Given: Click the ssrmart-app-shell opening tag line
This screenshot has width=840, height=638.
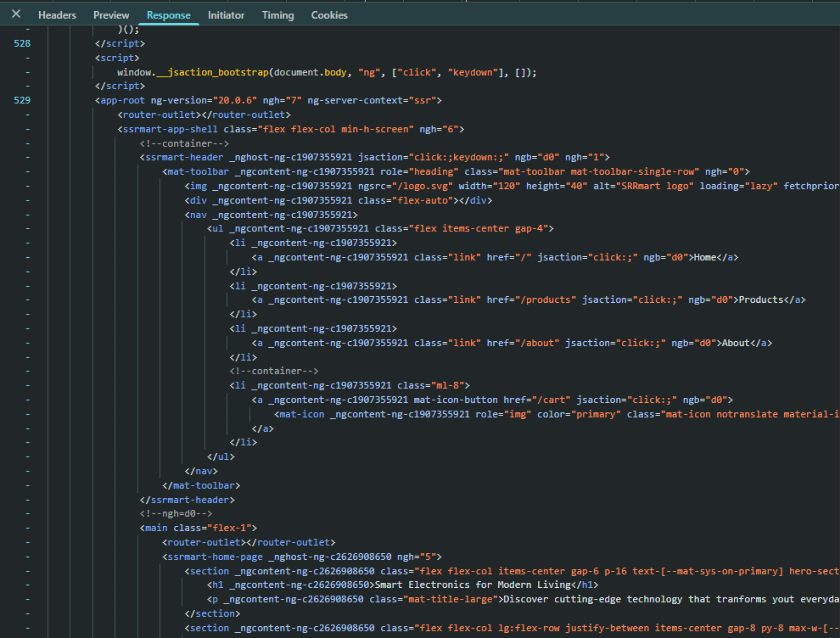Looking at the screenshot, I should (x=289, y=129).
